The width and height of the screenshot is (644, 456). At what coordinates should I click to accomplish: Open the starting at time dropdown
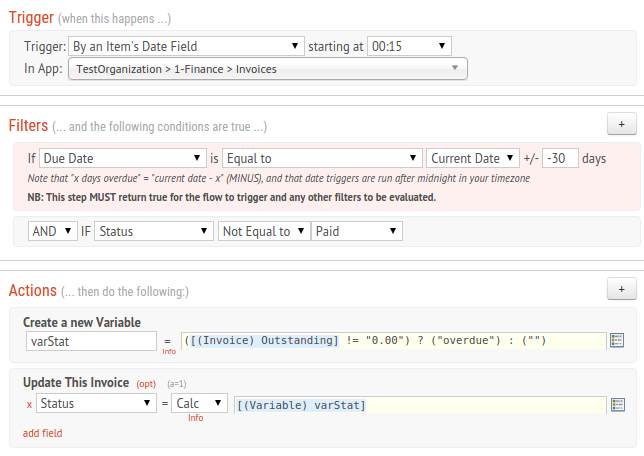pos(409,46)
